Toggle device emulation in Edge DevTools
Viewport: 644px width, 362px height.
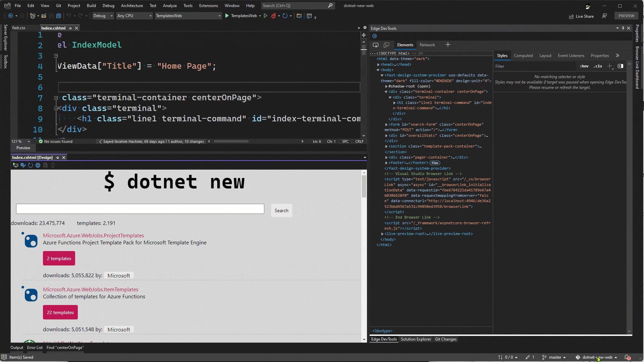tap(386, 45)
